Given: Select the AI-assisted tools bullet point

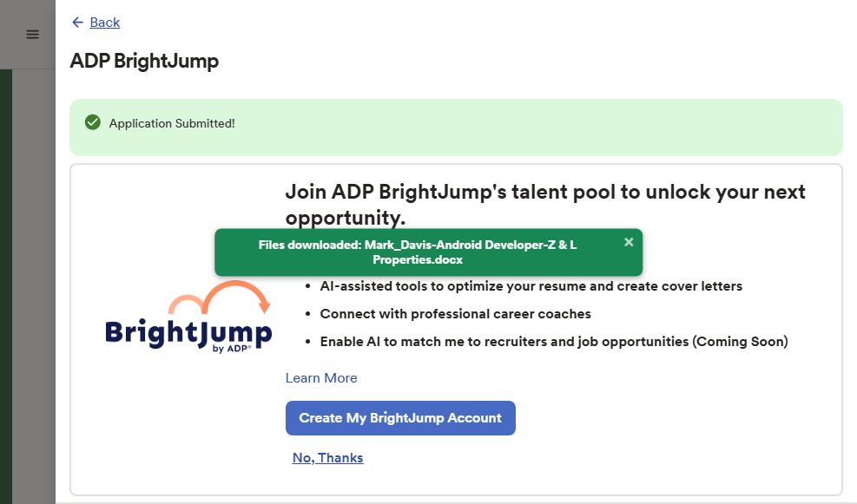Looking at the screenshot, I should click(531, 286).
